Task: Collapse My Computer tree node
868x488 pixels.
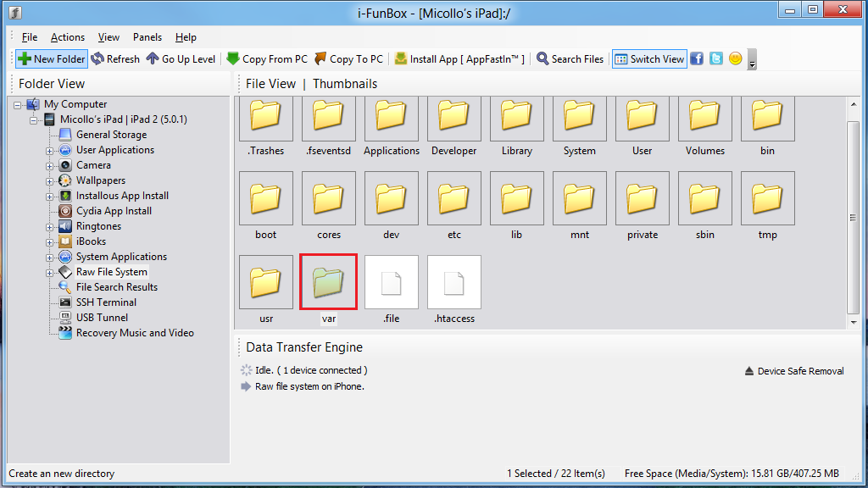Action: [x=18, y=104]
